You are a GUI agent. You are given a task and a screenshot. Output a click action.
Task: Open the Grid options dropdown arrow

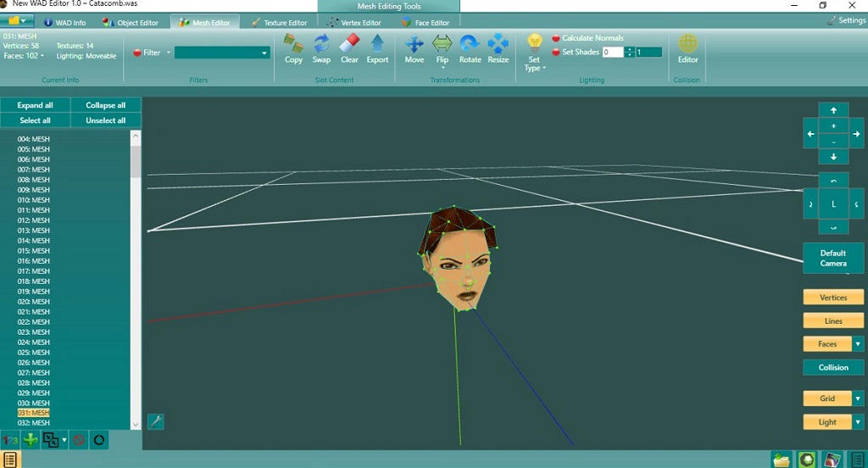tap(858, 398)
